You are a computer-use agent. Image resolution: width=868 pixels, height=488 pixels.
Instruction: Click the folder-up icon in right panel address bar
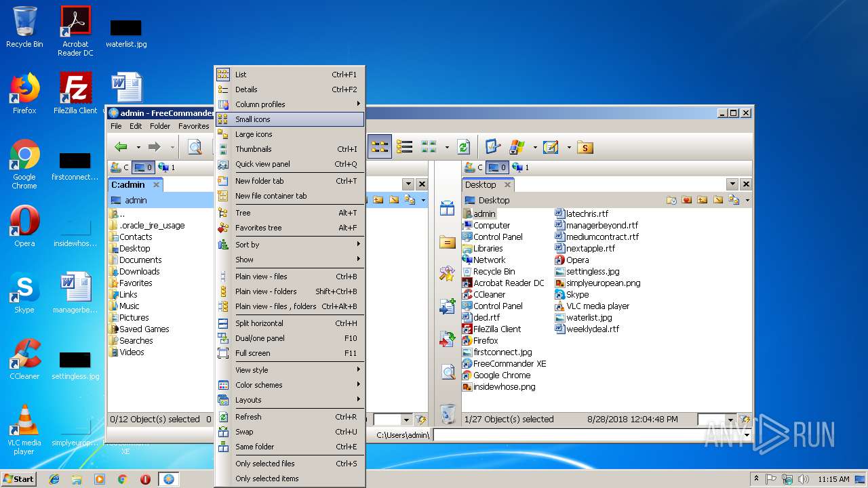[x=703, y=200]
